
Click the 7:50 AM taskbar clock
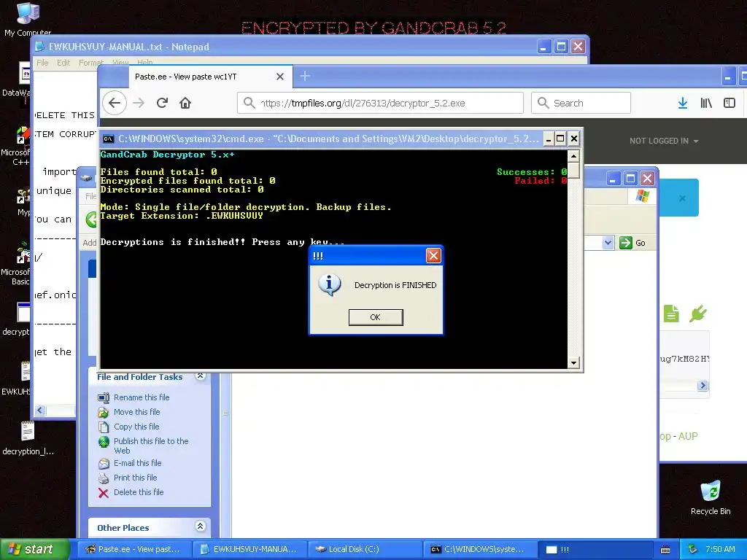pos(720,550)
